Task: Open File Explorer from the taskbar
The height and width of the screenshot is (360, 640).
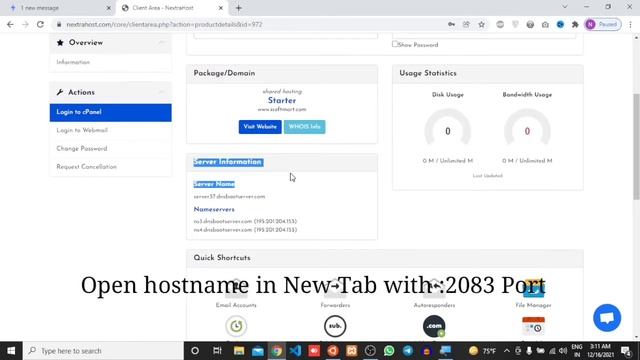Action: (239, 351)
